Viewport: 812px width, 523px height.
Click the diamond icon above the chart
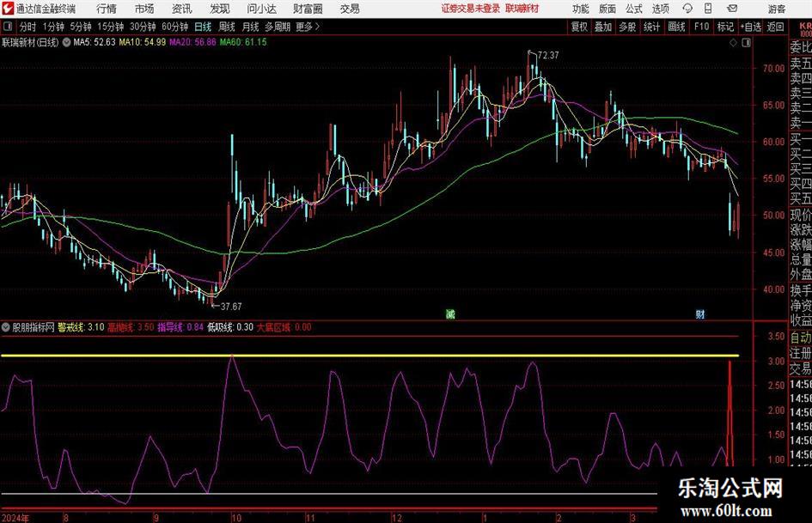pyautogui.click(x=733, y=43)
